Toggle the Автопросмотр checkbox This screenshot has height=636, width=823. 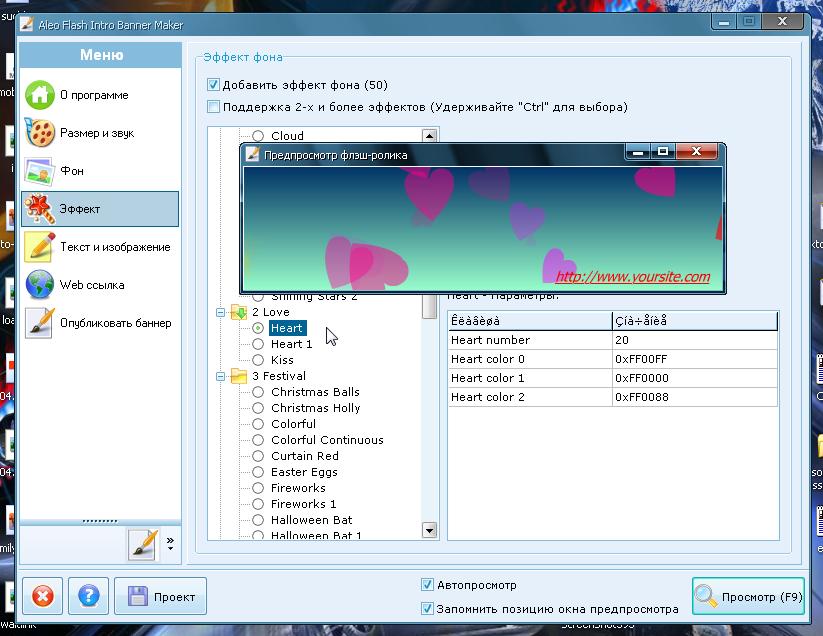tap(427, 585)
